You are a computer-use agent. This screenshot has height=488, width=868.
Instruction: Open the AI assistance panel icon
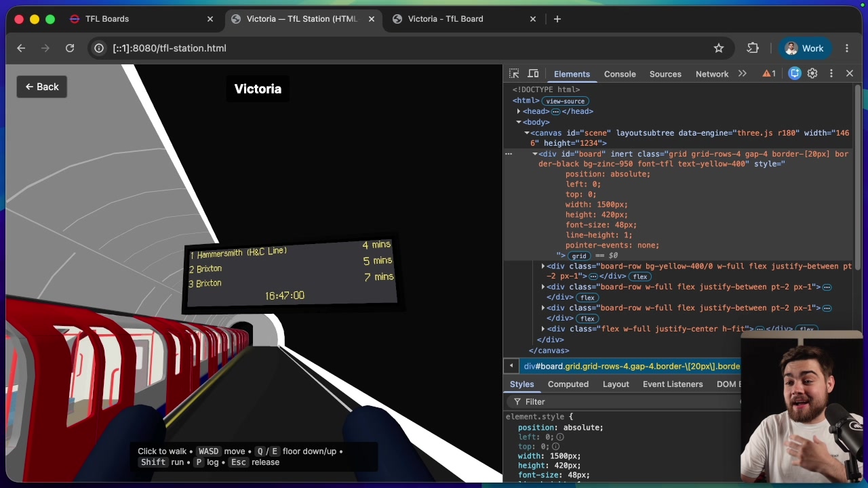[x=795, y=73]
